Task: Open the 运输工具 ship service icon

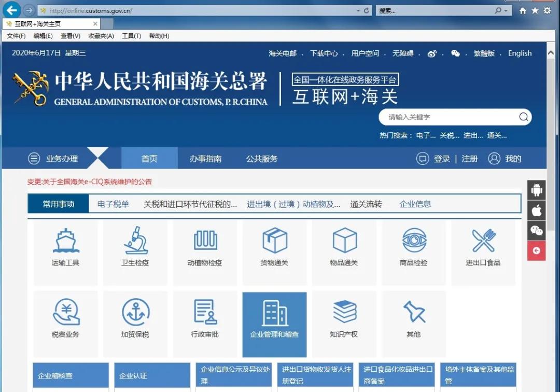Action: pyautogui.click(x=65, y=241)
